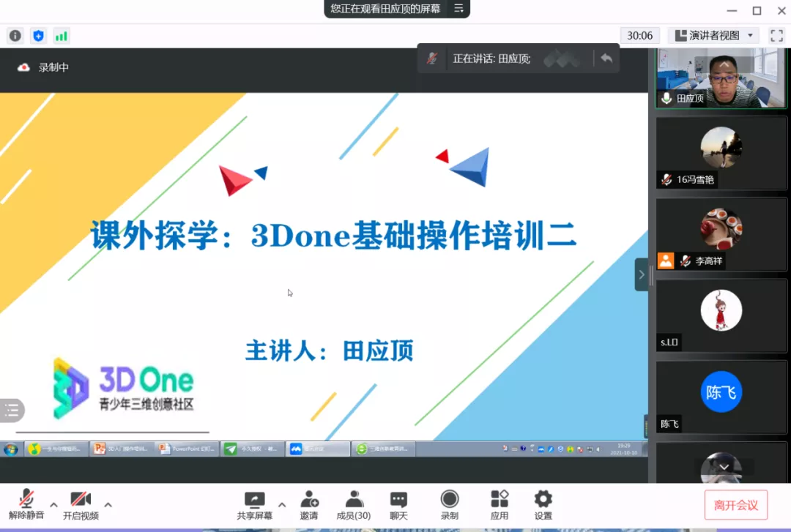This screenshot has height=532, width=791.
Task: Select 田应顶 video thumbnail
Action: (x=721, y=78)
